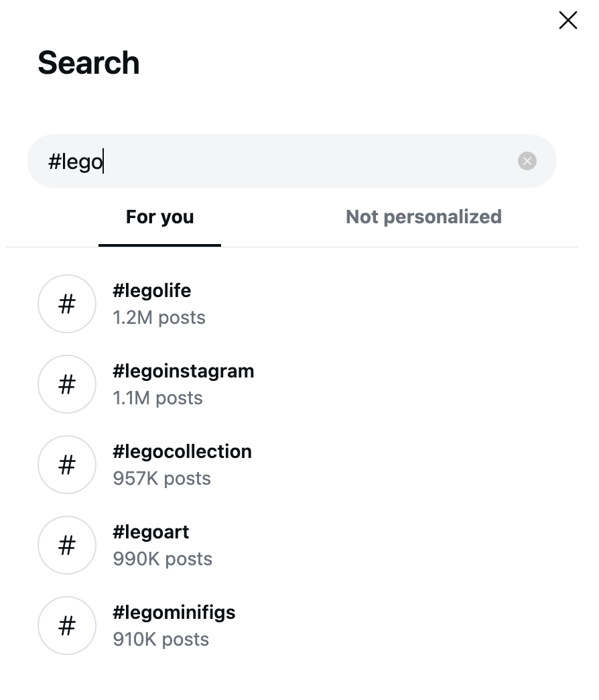Click the hashtag icon beside #legoart
This screenshot has height=700, width=599.
[x=67, y=545]
